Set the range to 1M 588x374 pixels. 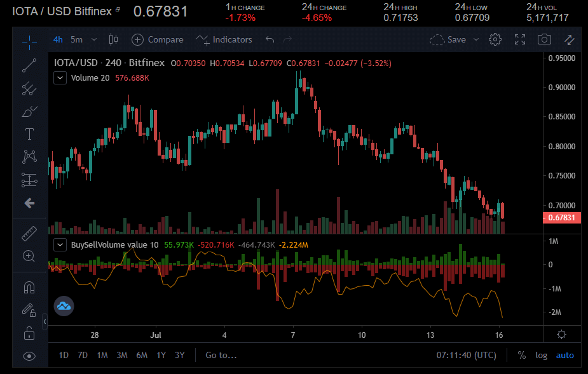(x=102, y=355)
